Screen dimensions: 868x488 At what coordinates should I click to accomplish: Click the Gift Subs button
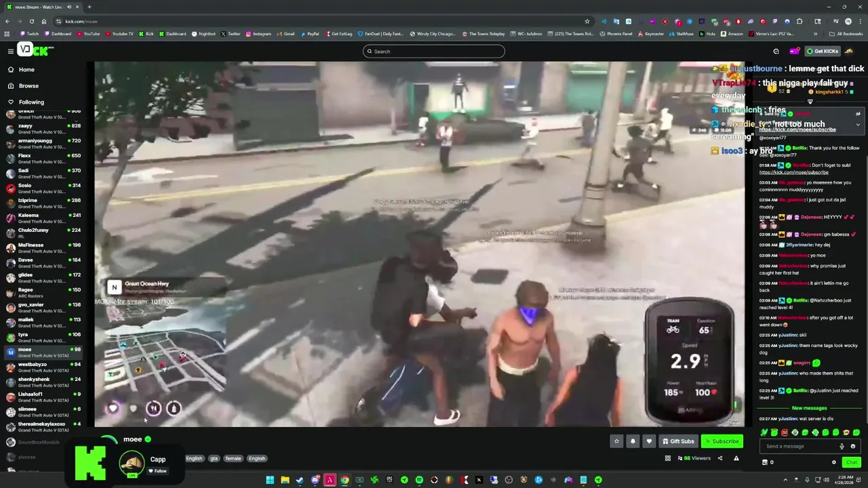coord(678,441)
